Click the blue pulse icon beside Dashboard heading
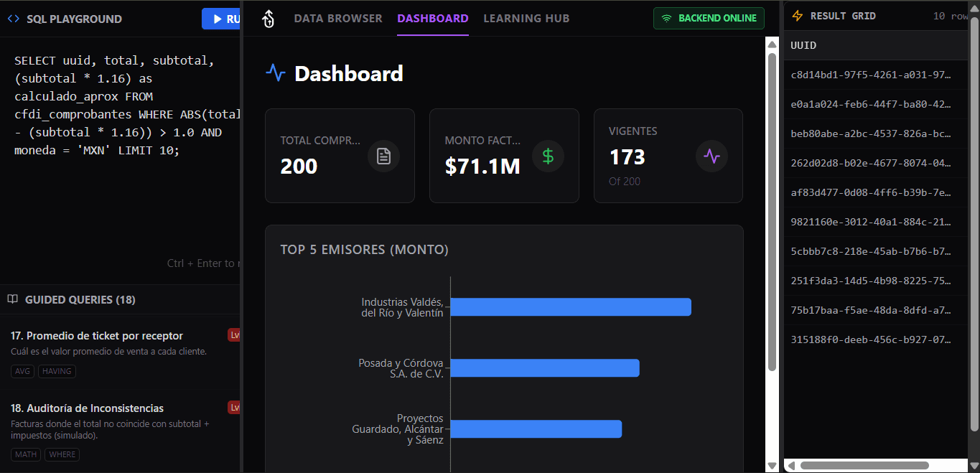Viewport: 980px width, 473px height. (276, 73)
